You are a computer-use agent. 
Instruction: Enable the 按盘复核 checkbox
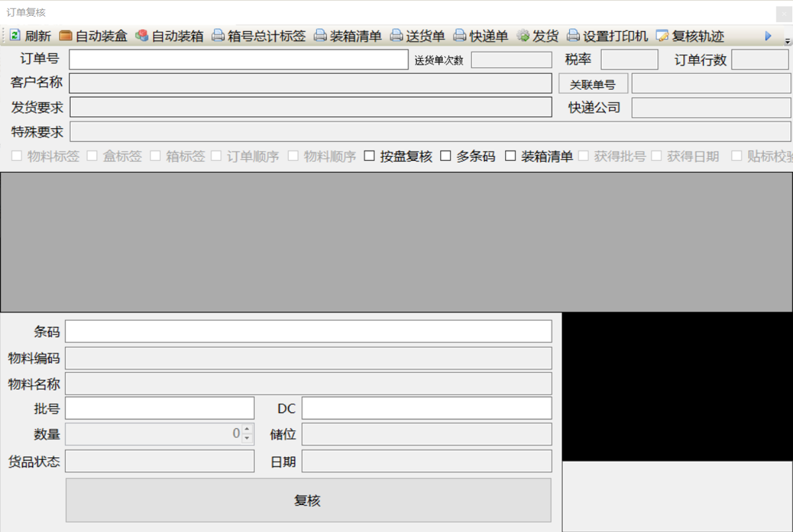pyautogui.click(x=369, y=156)
